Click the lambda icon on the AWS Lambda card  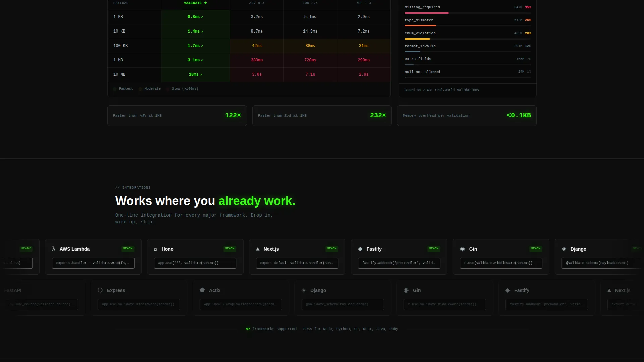pos(54,249)
